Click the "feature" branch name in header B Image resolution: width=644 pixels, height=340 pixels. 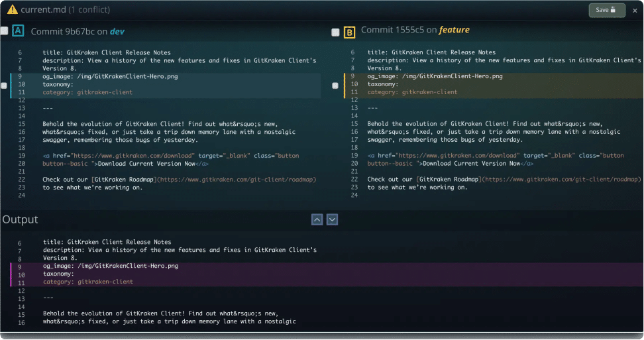455,30
